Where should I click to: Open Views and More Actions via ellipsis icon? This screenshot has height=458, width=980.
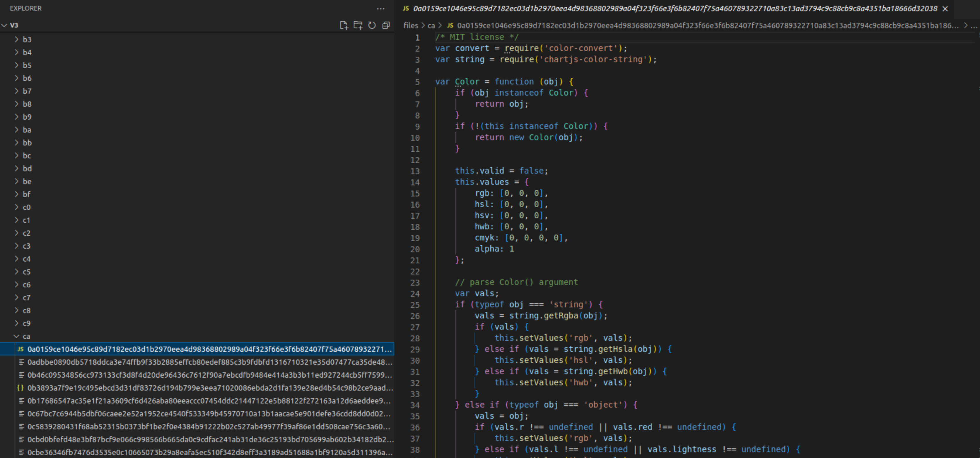coord(381,9)
